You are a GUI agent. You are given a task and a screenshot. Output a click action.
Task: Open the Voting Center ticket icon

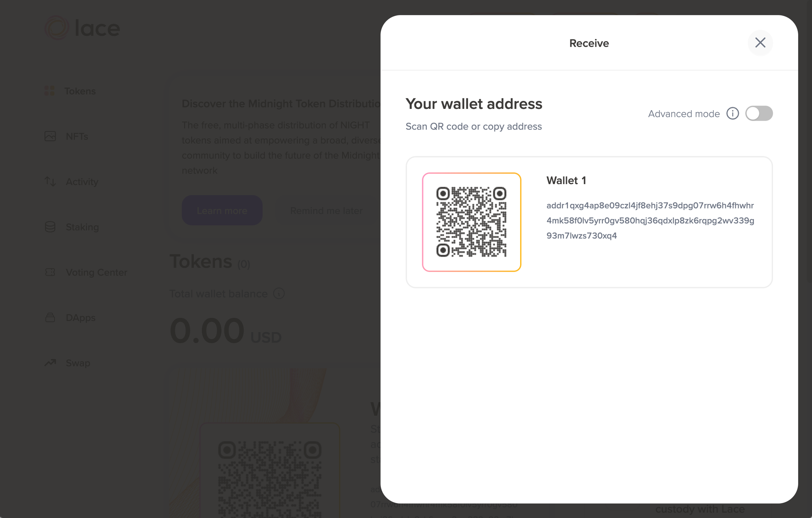[x=50, y=272]
